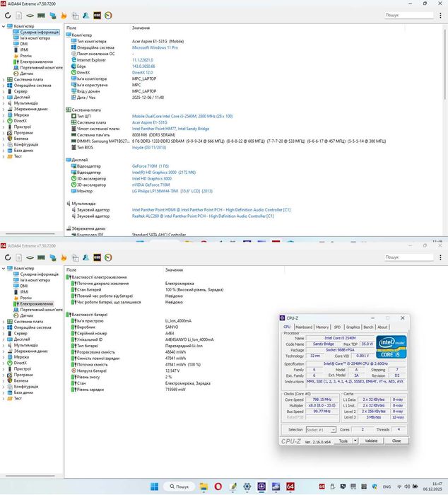Screen dimensions: 448x495
Task: Click Refresh icon in upper AIDA64 toolbar
Action: pos(8,16)
